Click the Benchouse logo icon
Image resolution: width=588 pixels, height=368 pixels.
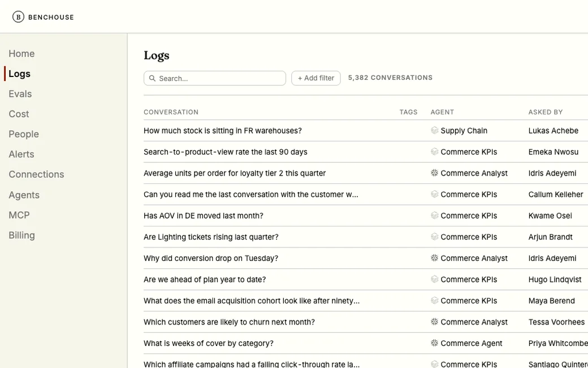[x=18, y=17]
